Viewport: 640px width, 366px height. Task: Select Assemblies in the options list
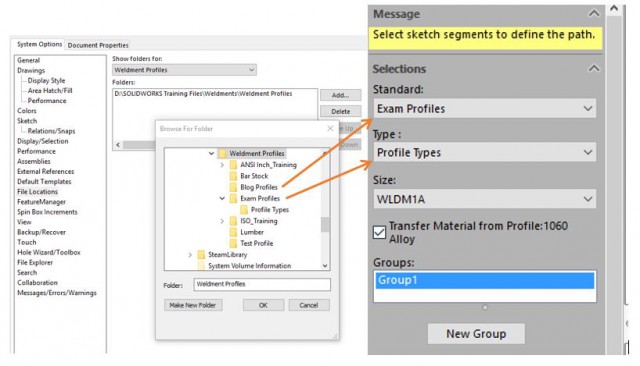coord(34,162)
